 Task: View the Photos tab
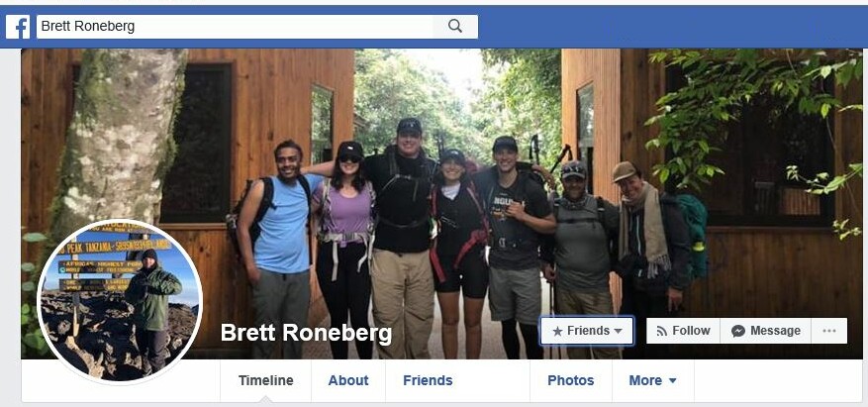(571, 380)
